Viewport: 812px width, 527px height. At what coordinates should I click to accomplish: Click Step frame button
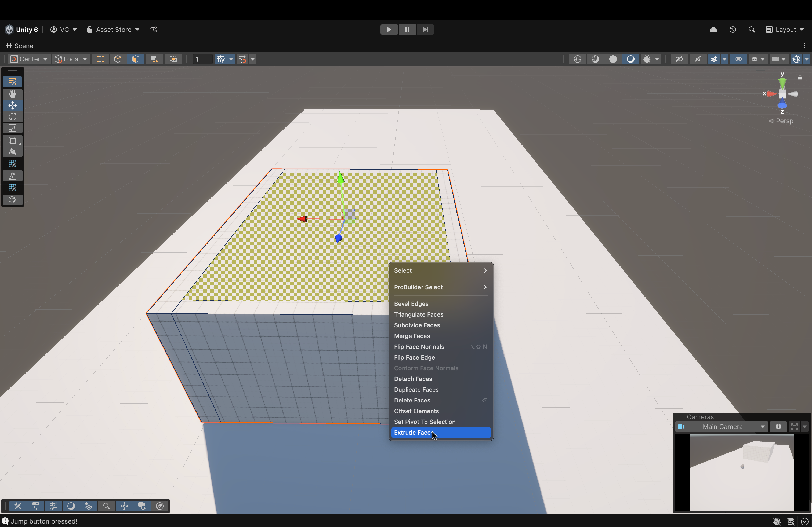coord(425,30)
